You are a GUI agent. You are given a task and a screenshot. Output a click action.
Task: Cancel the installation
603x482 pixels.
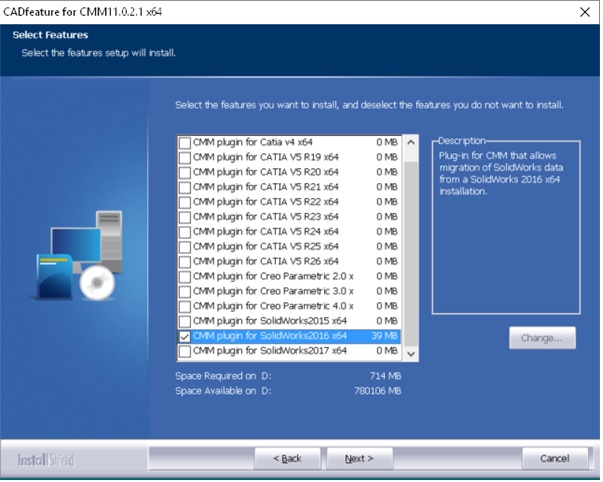click(555, 459)
